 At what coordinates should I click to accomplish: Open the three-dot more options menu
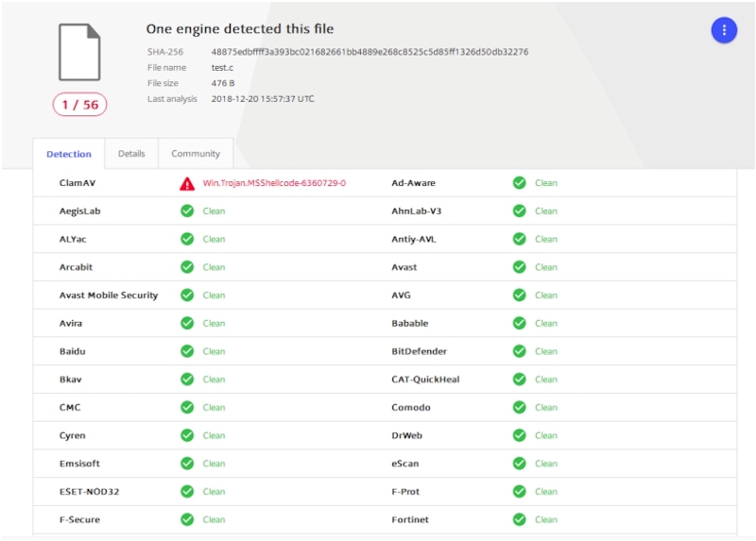coord(724,30)
